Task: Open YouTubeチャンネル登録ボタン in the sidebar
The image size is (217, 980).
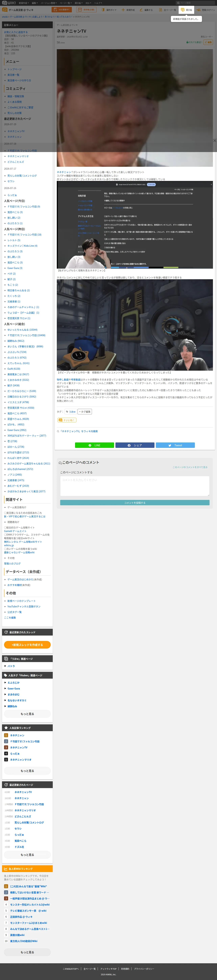Action: pyautogui.click(x=24, y=607)
